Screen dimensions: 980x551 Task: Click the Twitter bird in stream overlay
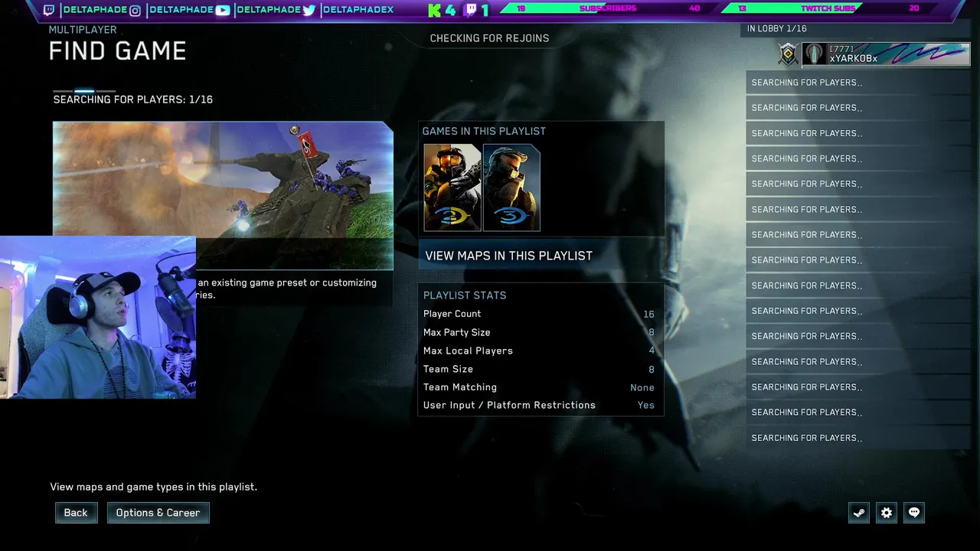click(309, 10)
